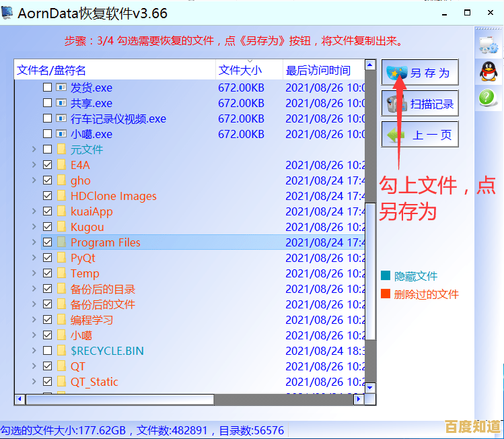
Task: Click the horizontal scrollbar left arrow
Action: pyautogui.click(x=20, y=399)
